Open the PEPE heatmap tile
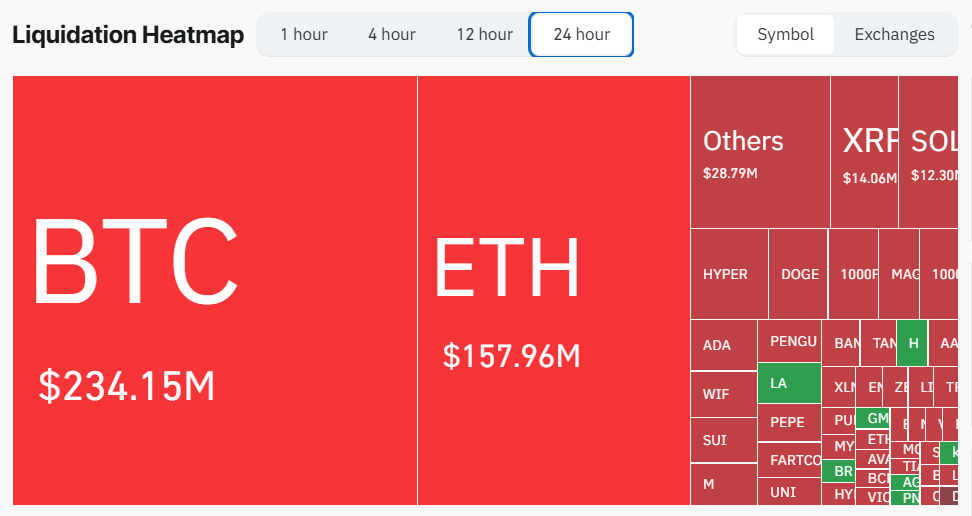The width and height of the screenshot is (972, 516). pyautogui.click(x=789, y=422)
